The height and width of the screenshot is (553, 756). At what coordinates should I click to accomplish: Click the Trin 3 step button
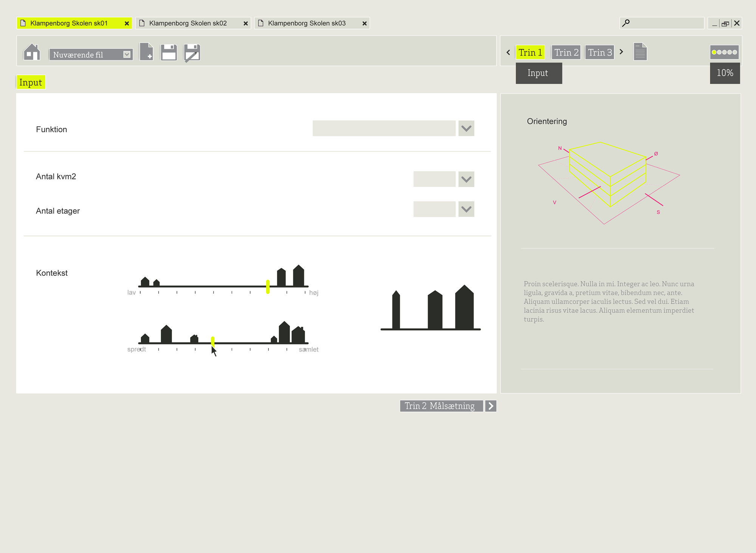(600, 52)
